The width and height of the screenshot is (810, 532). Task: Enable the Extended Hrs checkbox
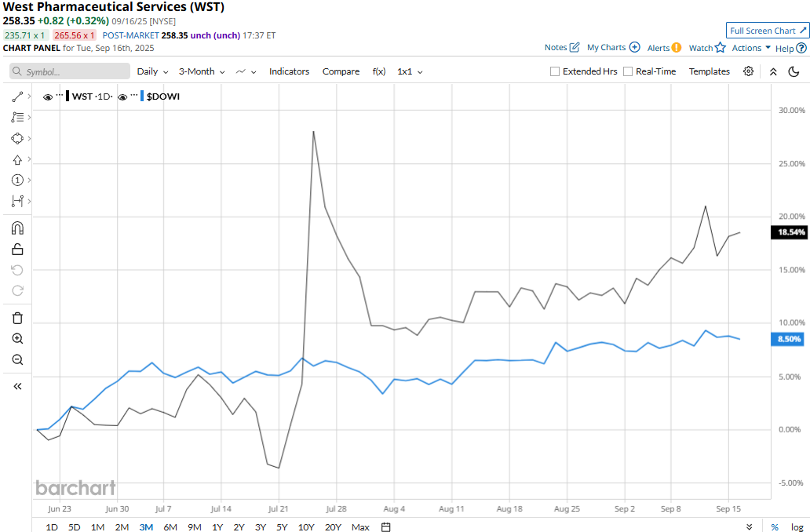[555, 71]
